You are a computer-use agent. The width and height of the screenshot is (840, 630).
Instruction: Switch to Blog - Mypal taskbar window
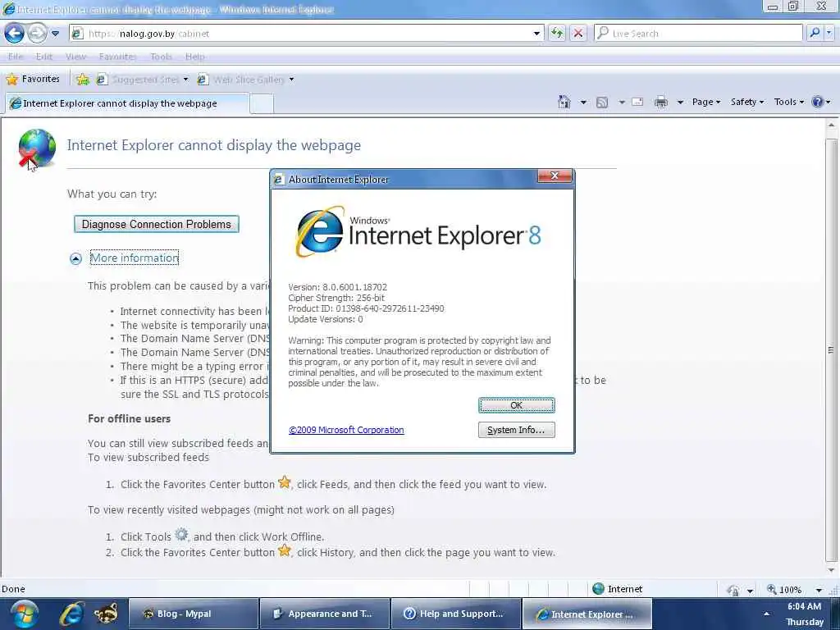pos(194,614)
